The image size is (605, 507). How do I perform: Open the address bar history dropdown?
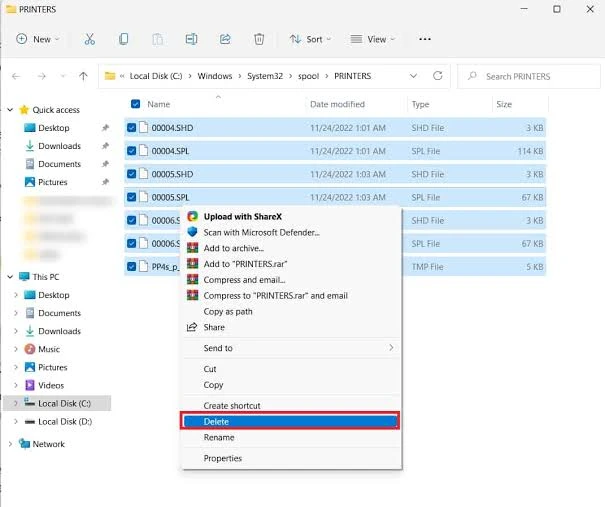pos(413,76)
